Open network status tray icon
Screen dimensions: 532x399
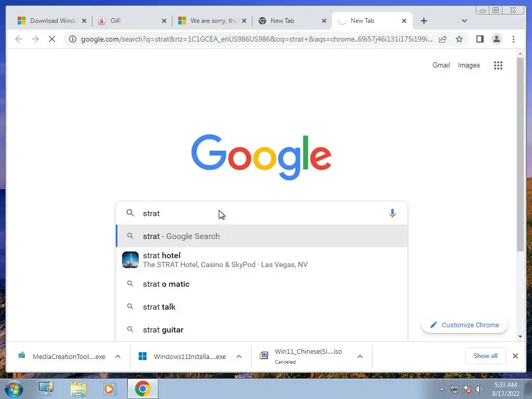pyautogui.click(x=454, y=389)
